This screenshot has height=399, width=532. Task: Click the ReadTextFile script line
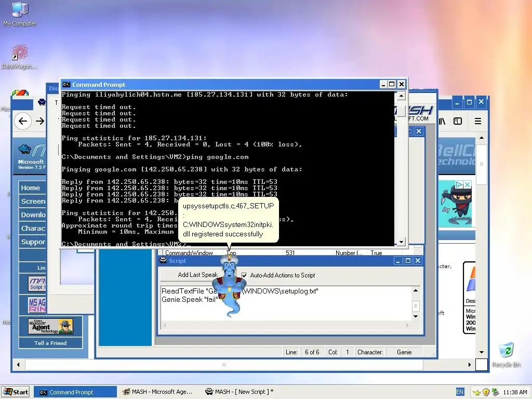point(240,291)
